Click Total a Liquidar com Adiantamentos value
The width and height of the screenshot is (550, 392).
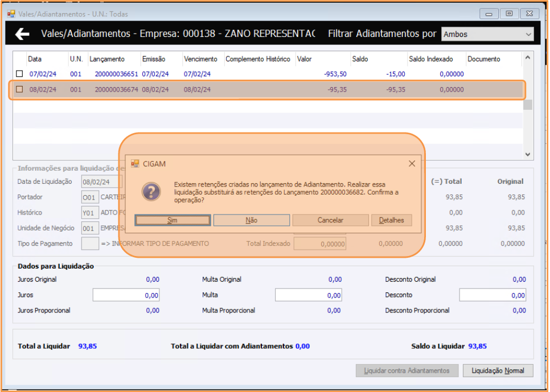click(x=302, y=346)
